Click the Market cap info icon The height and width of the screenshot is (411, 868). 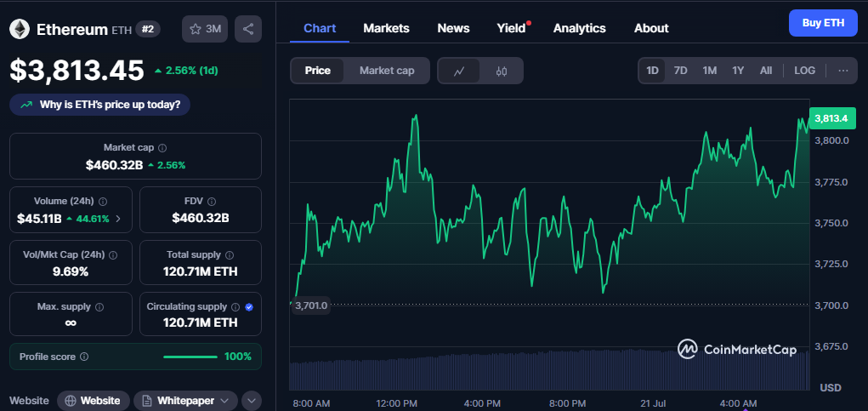(x=162, y=148)
